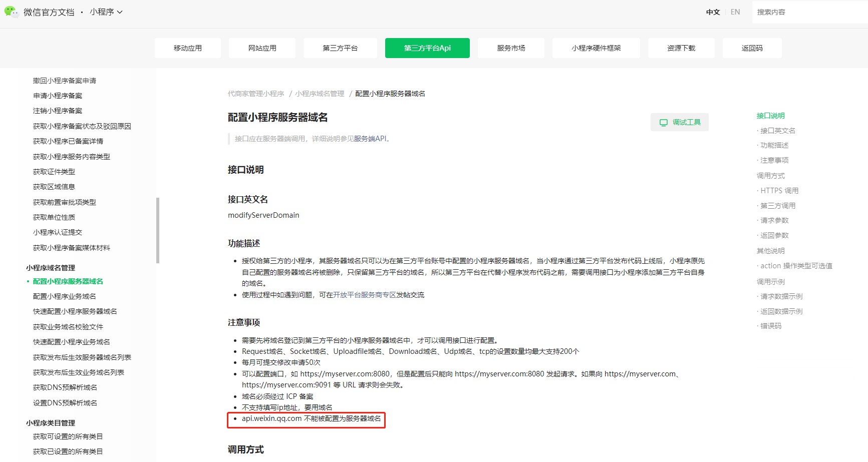The height and width of the screenshot is (462, 868).
Task: Open the 服务市场 tab
Action: (x=511, y=48)
